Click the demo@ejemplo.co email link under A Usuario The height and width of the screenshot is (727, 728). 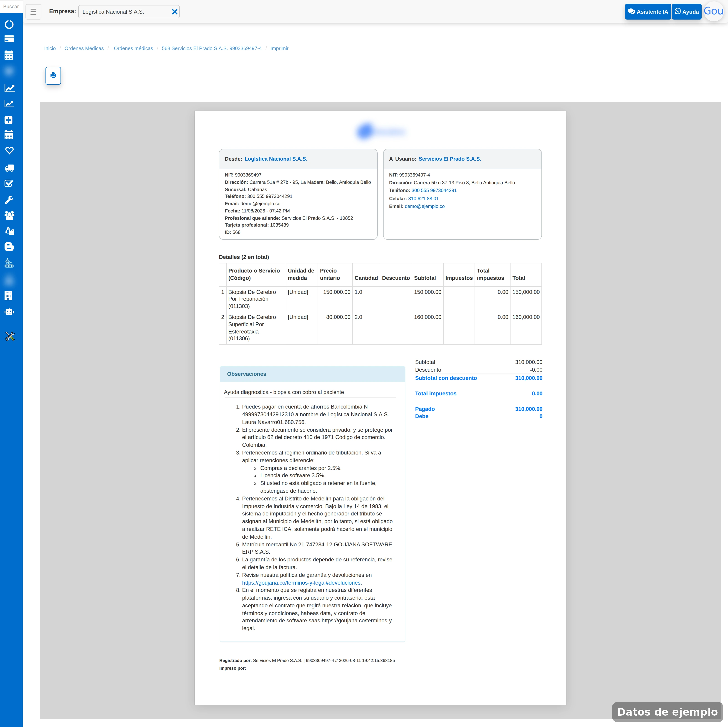[425, 206]
